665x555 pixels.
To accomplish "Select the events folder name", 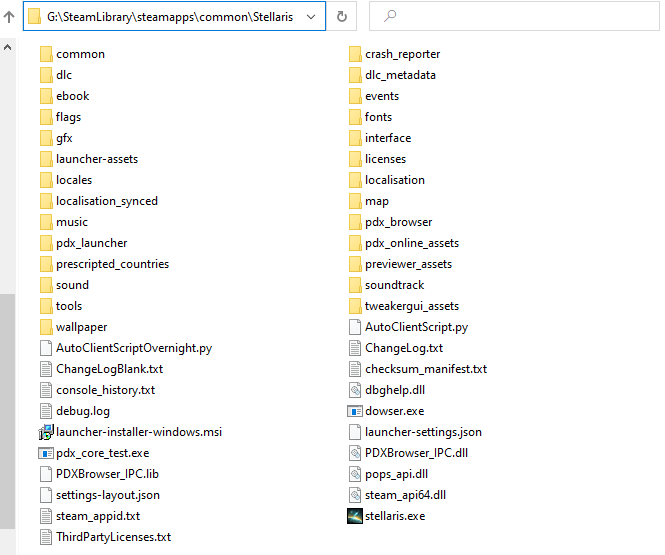I will click(x=382, y=96).
